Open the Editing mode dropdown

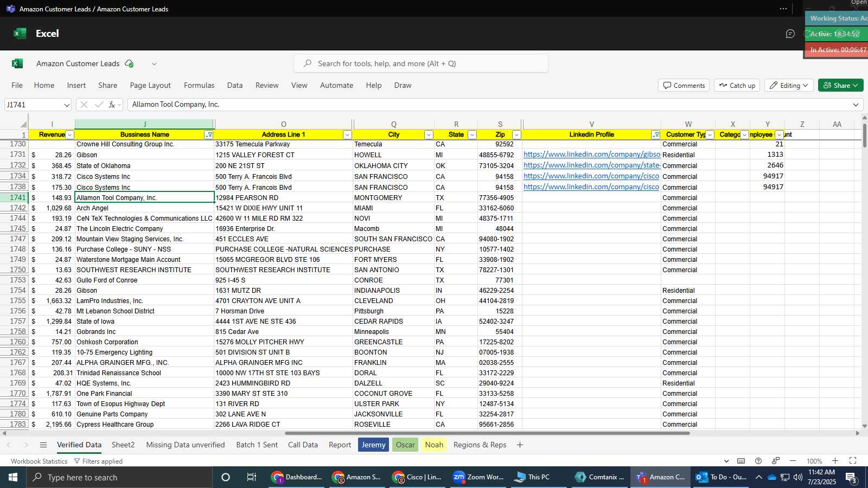(x=788, y=85)
